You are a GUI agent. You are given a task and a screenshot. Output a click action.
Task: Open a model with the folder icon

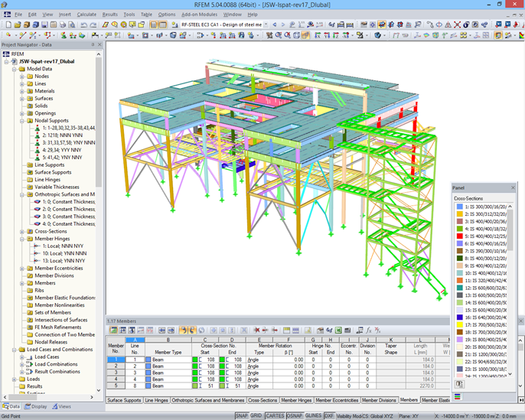click(x=18, y=24)
